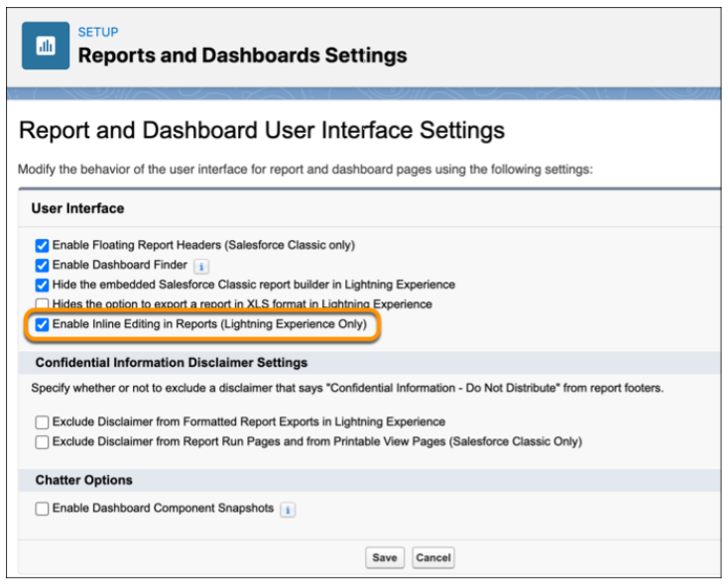The image size is (728, 584).
Task: Click the Save button
Action: [x=385, y=557]
